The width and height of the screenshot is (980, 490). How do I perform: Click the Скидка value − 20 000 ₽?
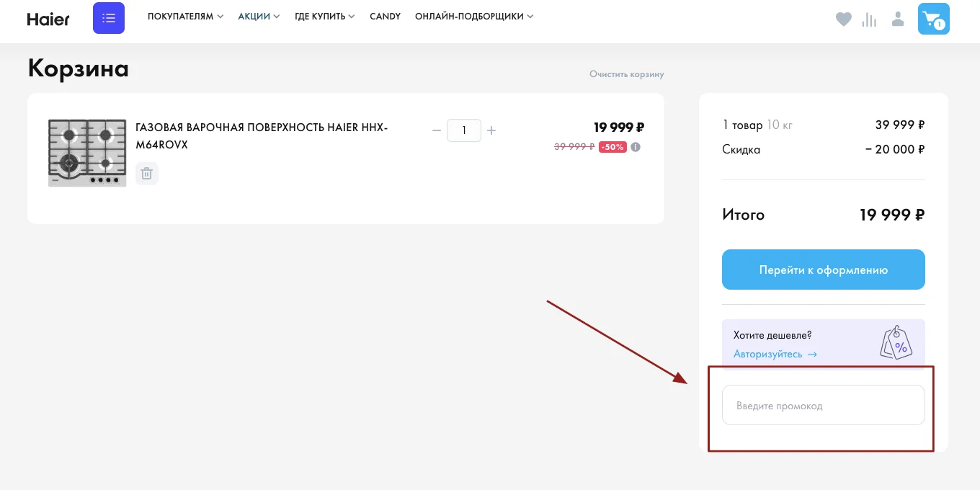click(x=895, y=150)
